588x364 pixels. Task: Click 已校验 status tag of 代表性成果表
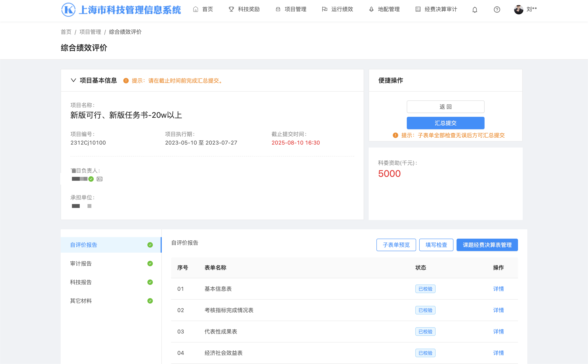(425, 332)
